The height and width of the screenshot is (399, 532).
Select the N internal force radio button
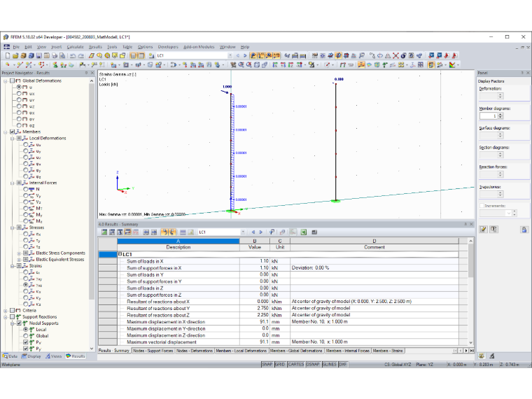pos(26,189)
